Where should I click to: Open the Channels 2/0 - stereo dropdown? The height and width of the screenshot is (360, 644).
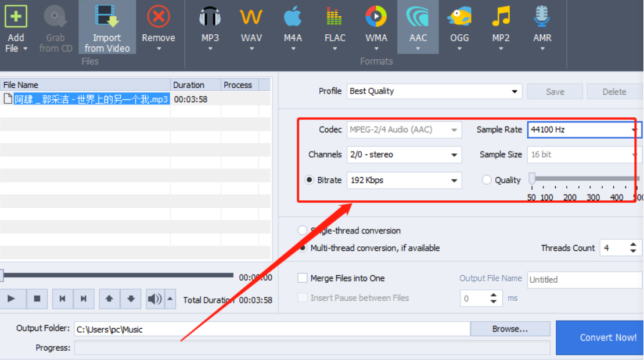[404, 155]
